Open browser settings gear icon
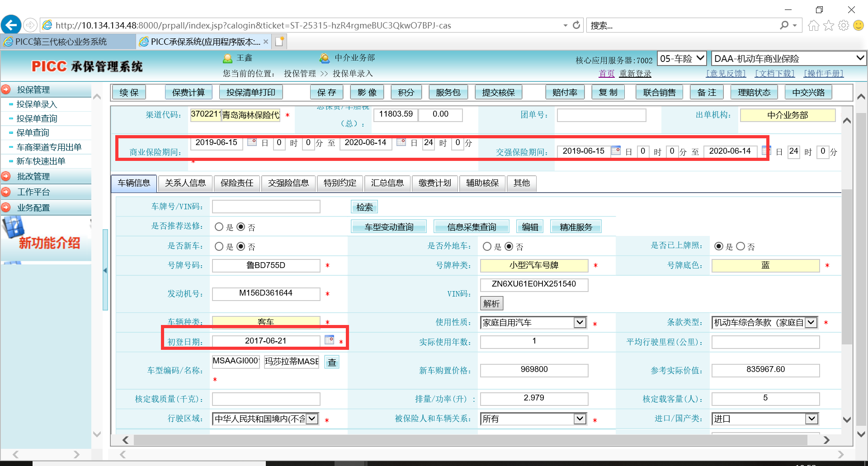Viewport: 868px width, 466px height. [x=844, y=25]
